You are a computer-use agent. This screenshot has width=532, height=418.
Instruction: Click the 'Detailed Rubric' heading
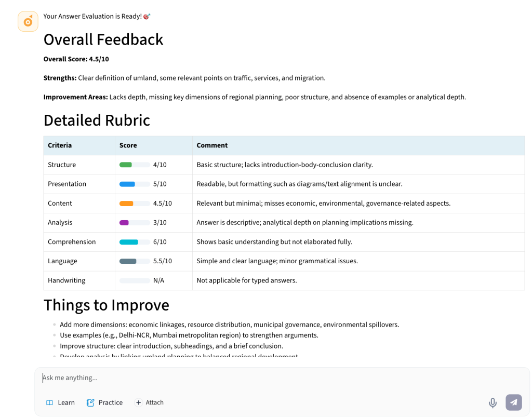click(97, 120)
